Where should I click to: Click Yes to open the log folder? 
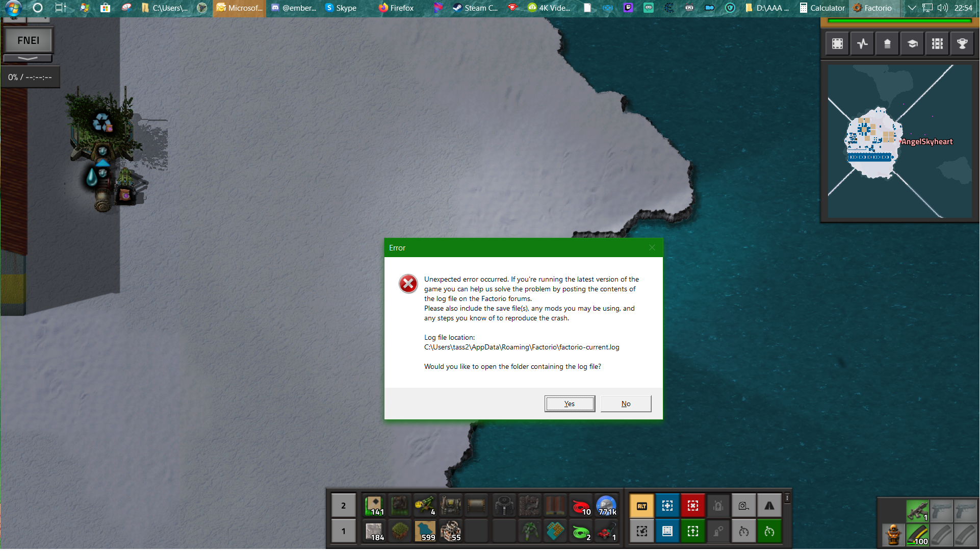(x=570, y=404)
